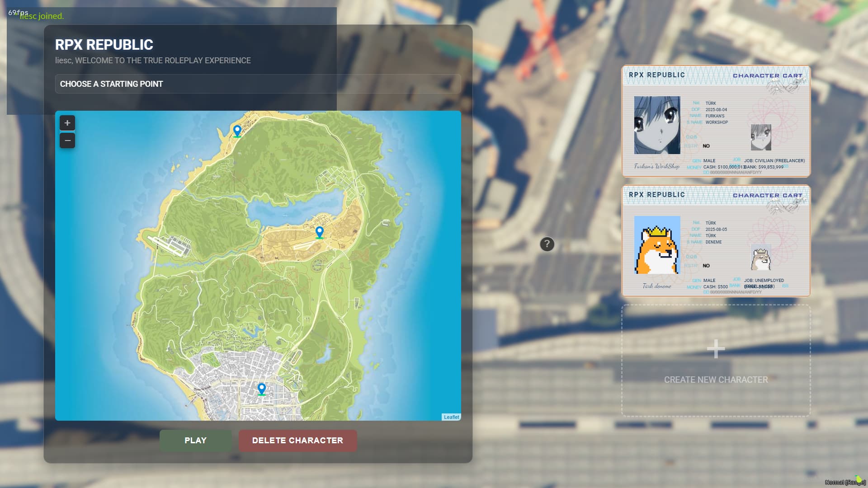Click the anime avatar on Furkan's card
The image size is (868, 488).
point(657,125)
